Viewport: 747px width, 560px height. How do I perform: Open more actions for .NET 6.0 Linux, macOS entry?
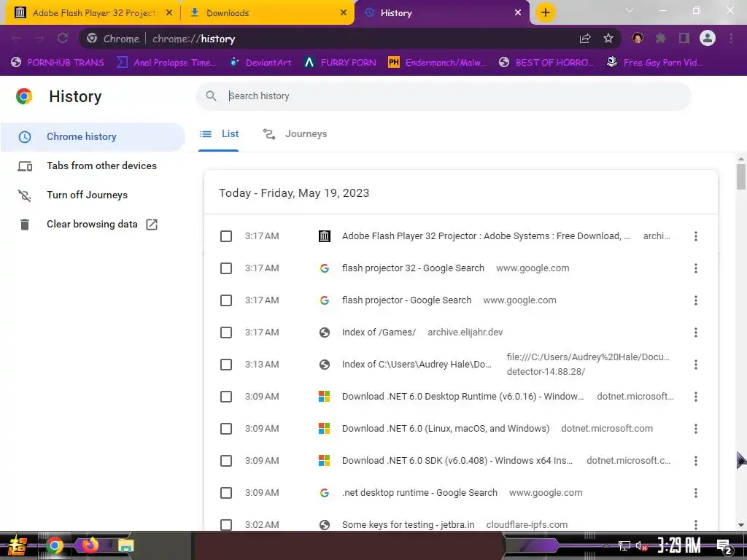pyautogui.click(x=695, y=429)
